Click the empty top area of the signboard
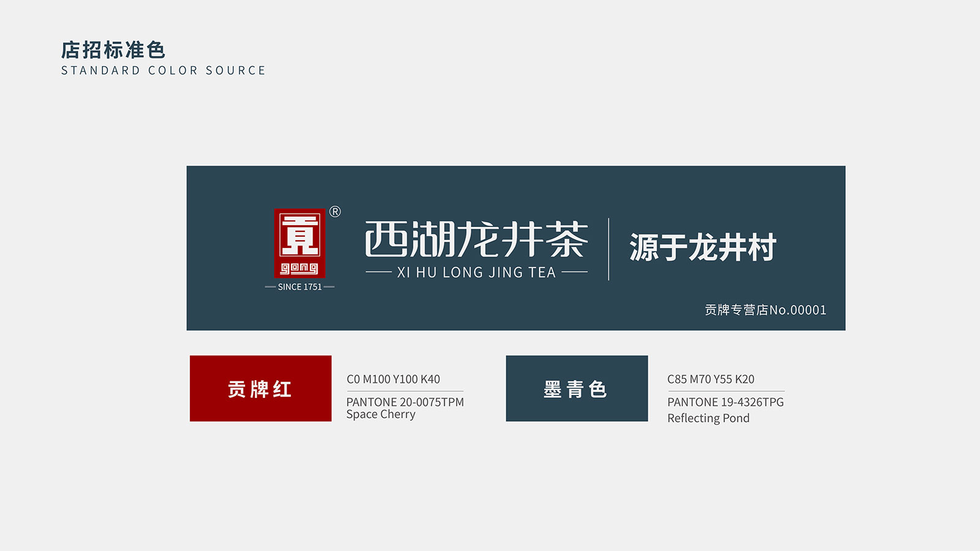The image size is (980, 551). pos(516,184)
